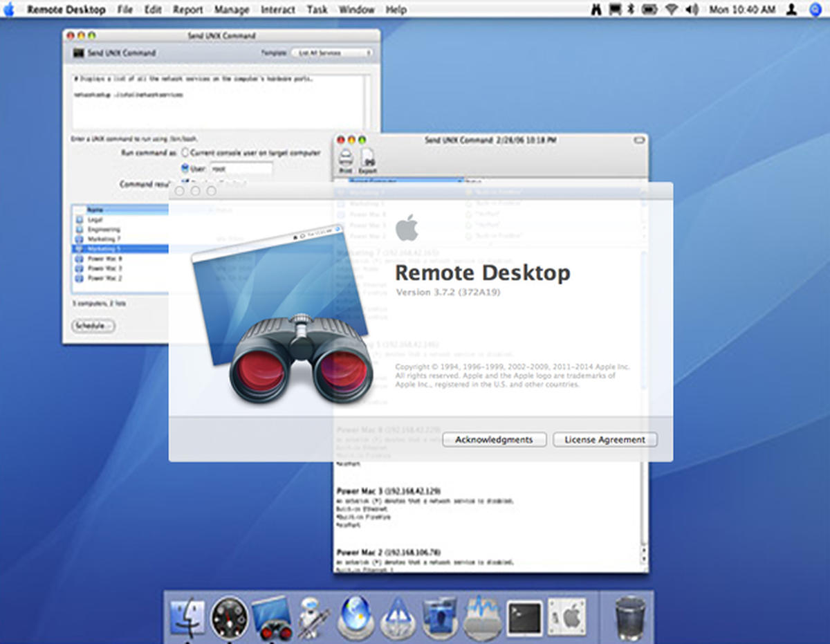Click the Mon 10:40 AM clock
The height and width of the screenshot is (644, 830).
point(744,10)
